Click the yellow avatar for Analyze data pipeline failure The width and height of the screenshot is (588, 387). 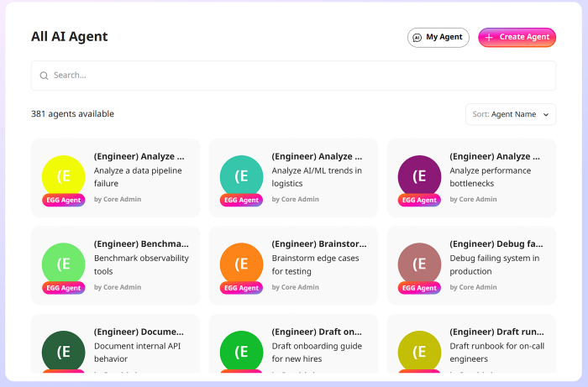[x=64, y=175]
